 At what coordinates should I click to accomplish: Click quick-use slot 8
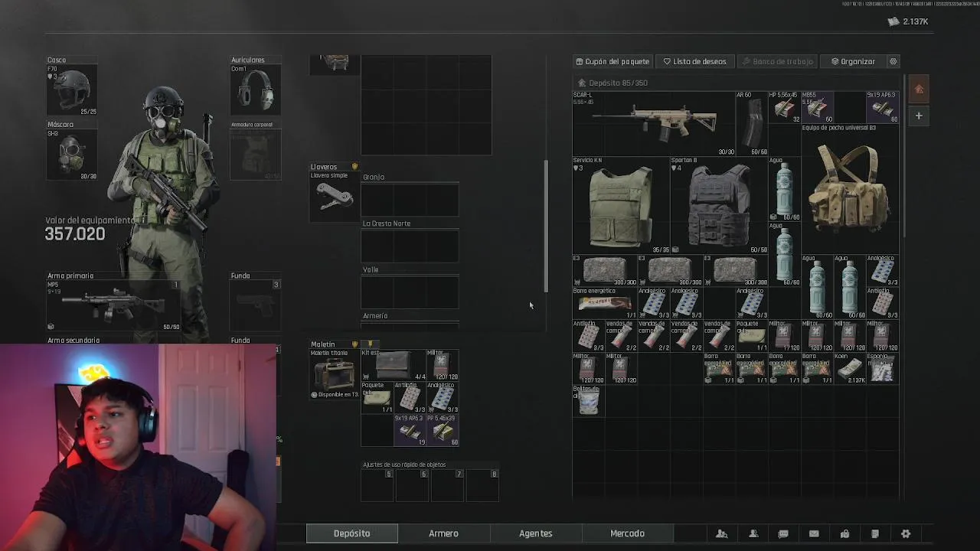pos(483,486)
